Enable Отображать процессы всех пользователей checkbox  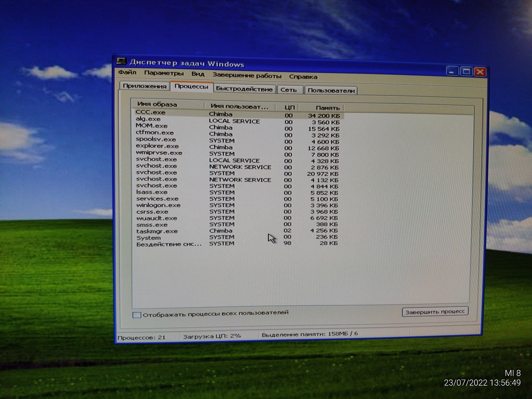[x=137, y=315]
